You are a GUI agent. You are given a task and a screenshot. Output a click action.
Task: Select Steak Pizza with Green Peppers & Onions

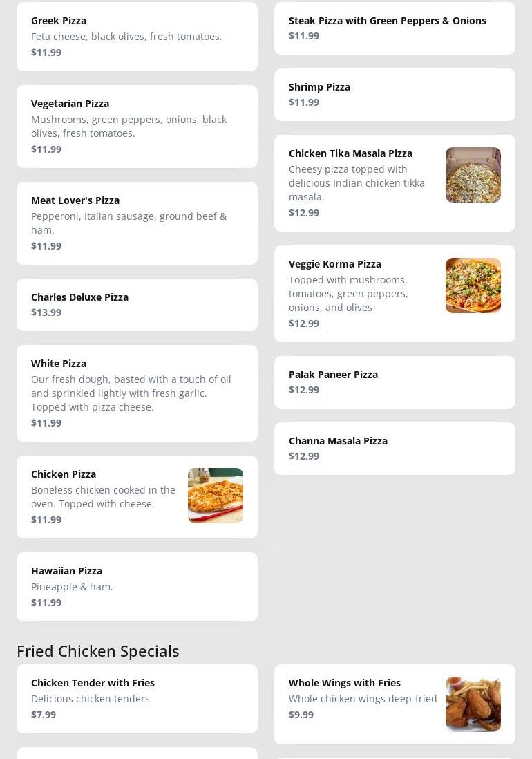tap(395, 28)
